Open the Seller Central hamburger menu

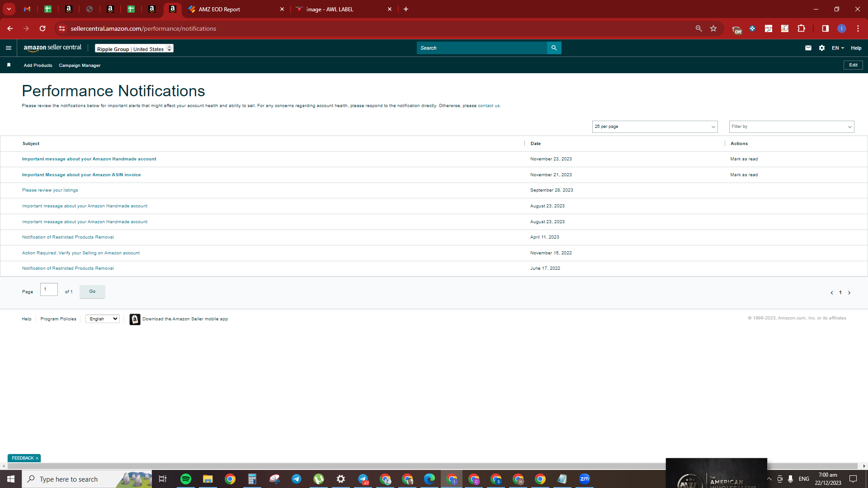tap(9, 48)
